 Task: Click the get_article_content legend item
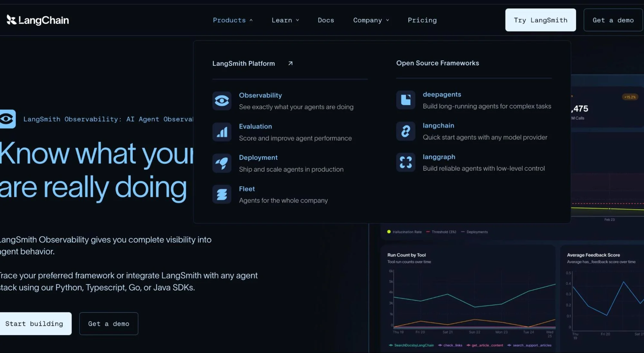[485, 345]
